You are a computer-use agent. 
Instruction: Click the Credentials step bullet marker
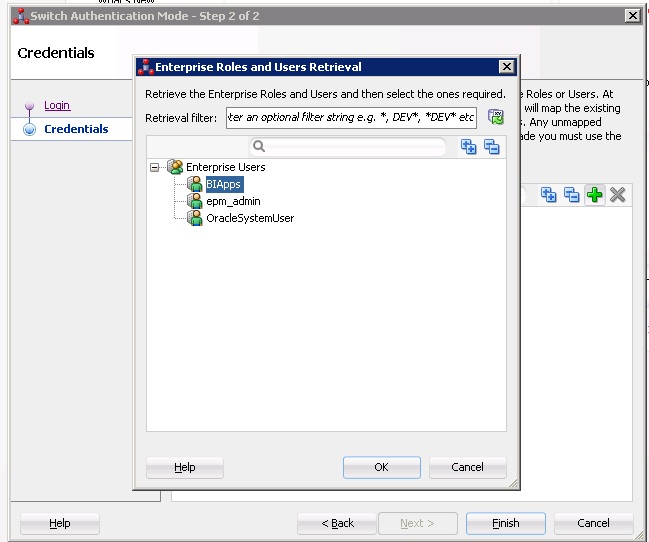coord(29,129)
